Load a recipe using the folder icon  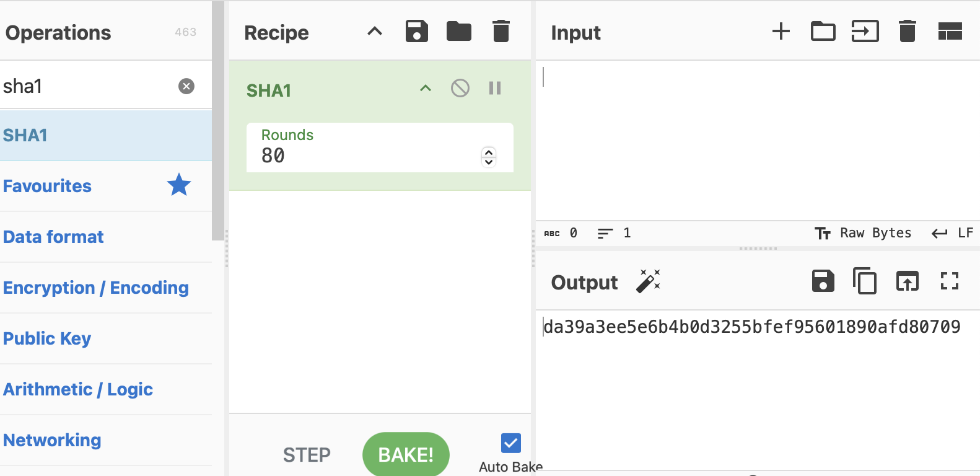[x=459, y=31]
